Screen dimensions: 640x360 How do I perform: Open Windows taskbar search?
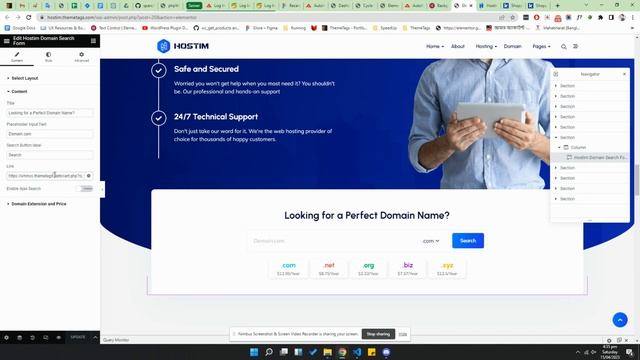point(269,352)
